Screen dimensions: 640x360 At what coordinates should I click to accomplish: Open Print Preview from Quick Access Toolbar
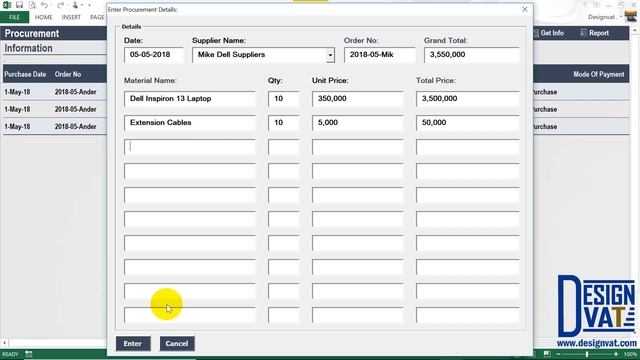(x=32, y=5)
